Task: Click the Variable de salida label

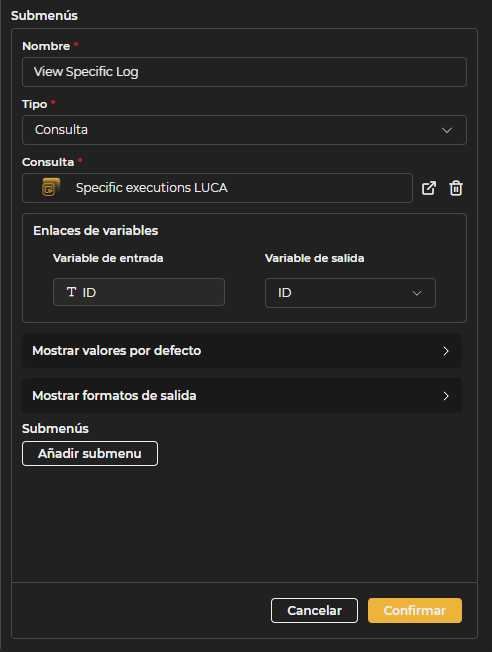Action: (x=314, y=258)
